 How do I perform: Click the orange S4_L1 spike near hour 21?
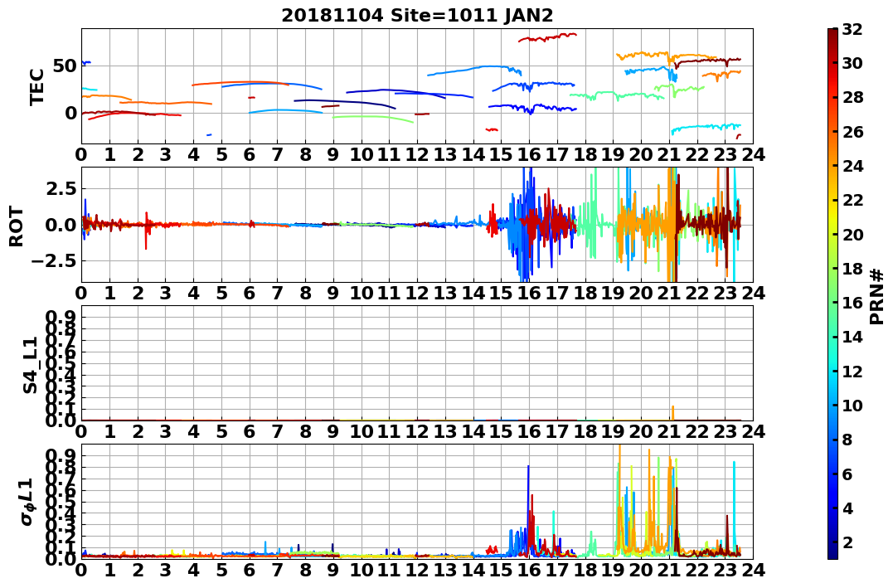pos(672,413)
